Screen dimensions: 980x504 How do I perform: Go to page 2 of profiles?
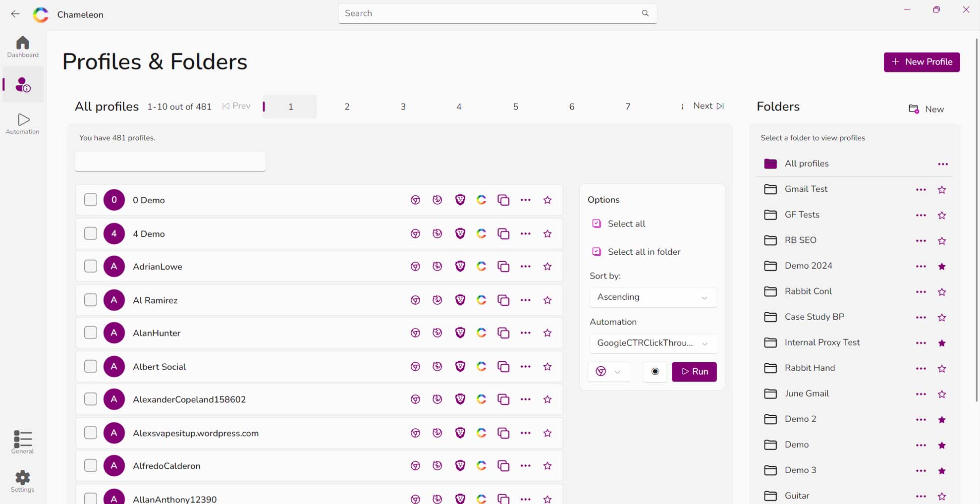point(347,107)
